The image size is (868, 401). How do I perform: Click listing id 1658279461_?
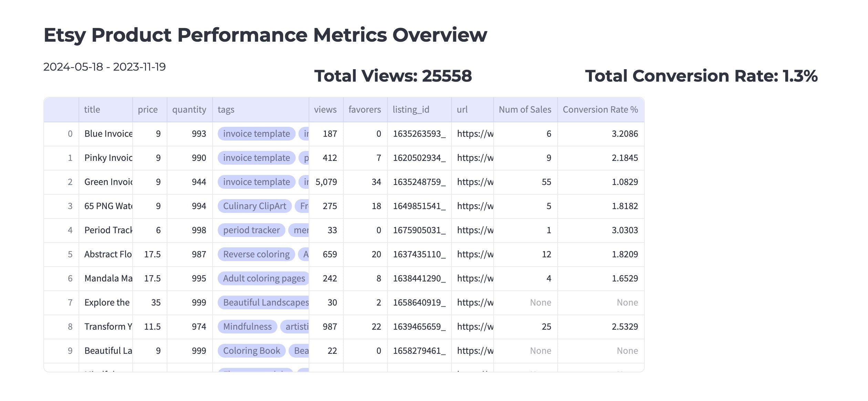coord(420,351)
